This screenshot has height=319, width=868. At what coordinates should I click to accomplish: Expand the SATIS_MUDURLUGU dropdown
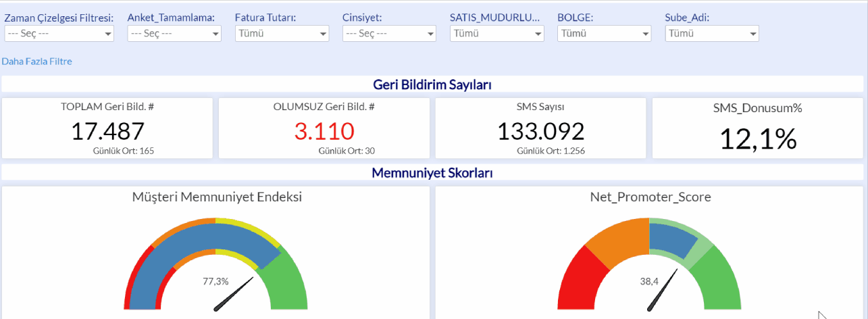click(x=497, y=33)
